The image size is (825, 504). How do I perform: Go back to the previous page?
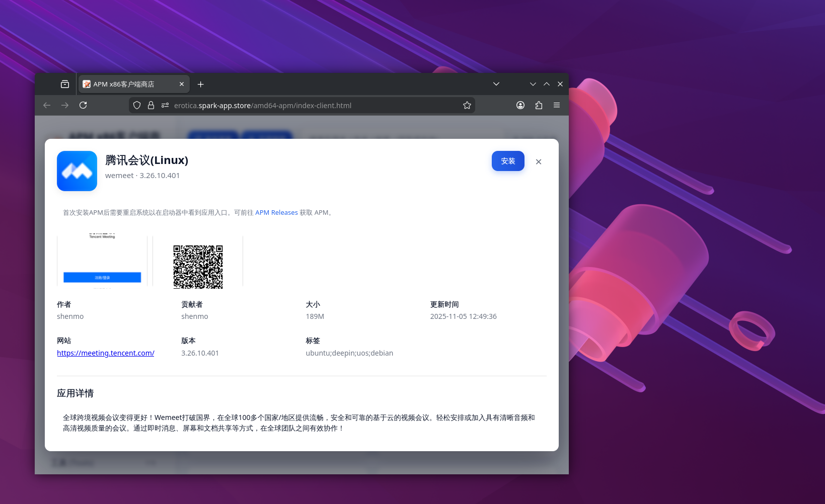click(x=47, y=105)
